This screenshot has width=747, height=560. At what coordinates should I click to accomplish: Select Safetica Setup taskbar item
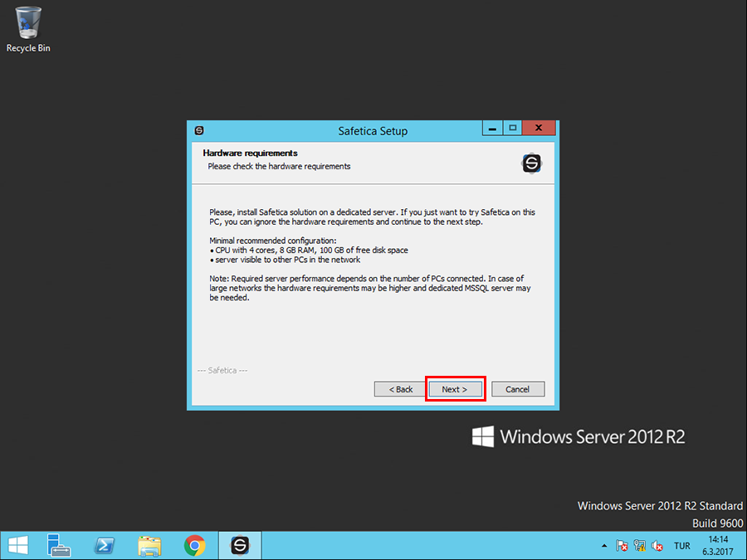[240, 546]
